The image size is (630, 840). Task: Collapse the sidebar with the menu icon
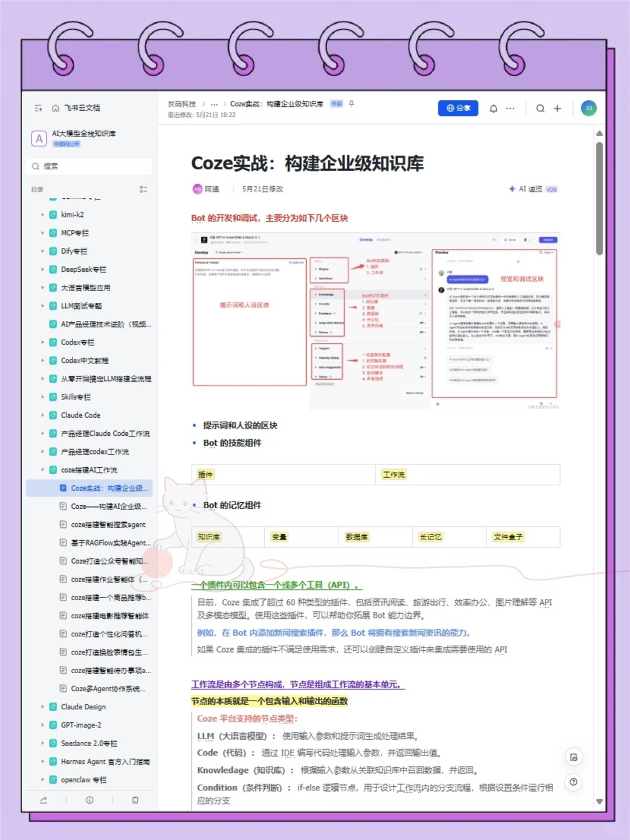point(38,108)
